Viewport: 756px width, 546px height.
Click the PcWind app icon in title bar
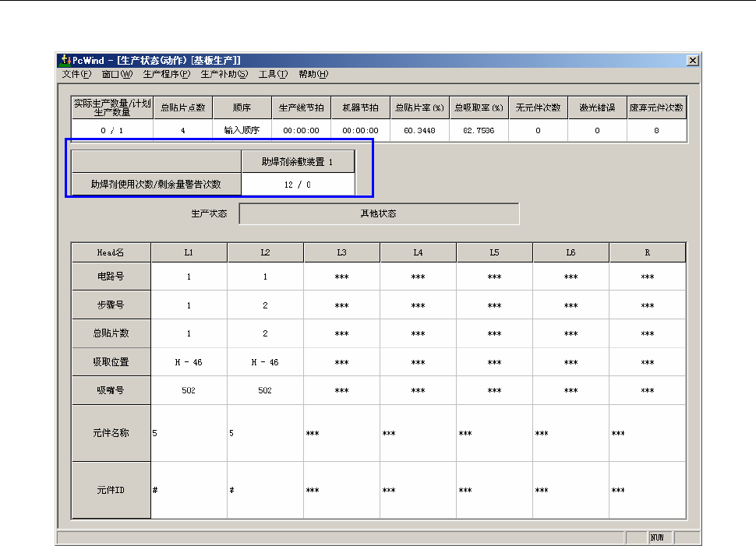(64, 60)
